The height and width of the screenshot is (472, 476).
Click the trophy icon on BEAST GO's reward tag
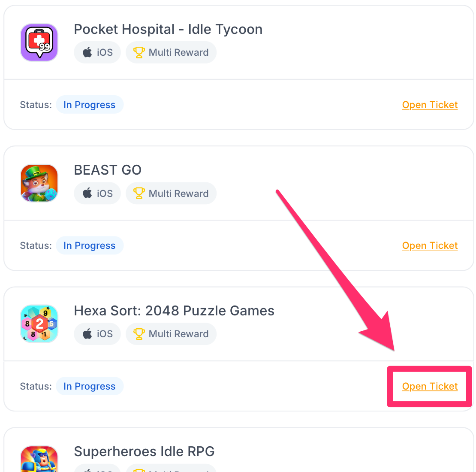coord(139,193)
